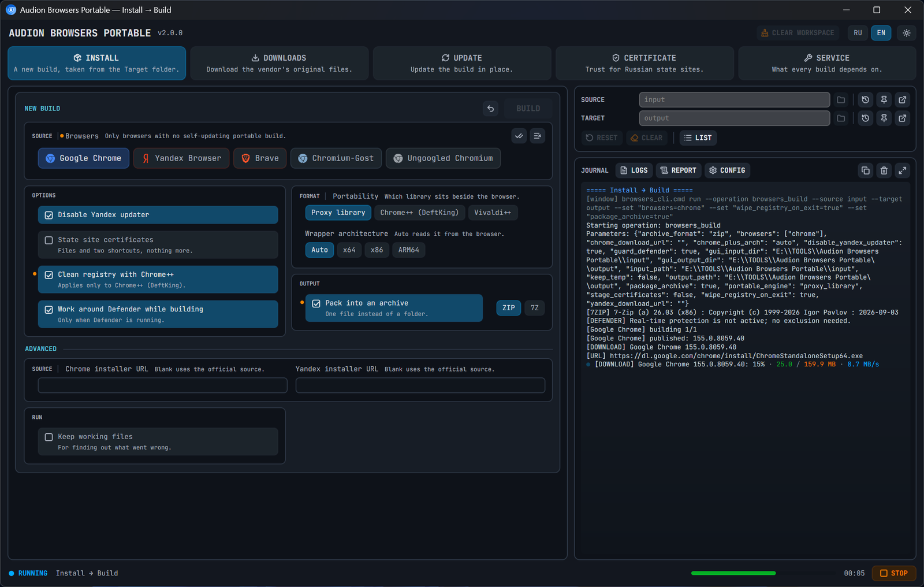The width and height of the screenshot is (924, 587).
Task: Click the Yandex installer URL field
Action: [x=420, y=385]
